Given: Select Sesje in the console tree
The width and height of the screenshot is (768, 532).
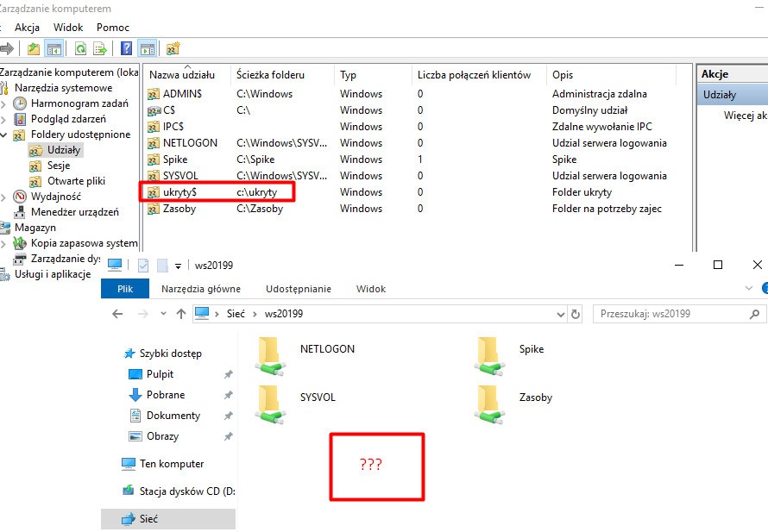Looking at the screenshot, I should (58, 166).
